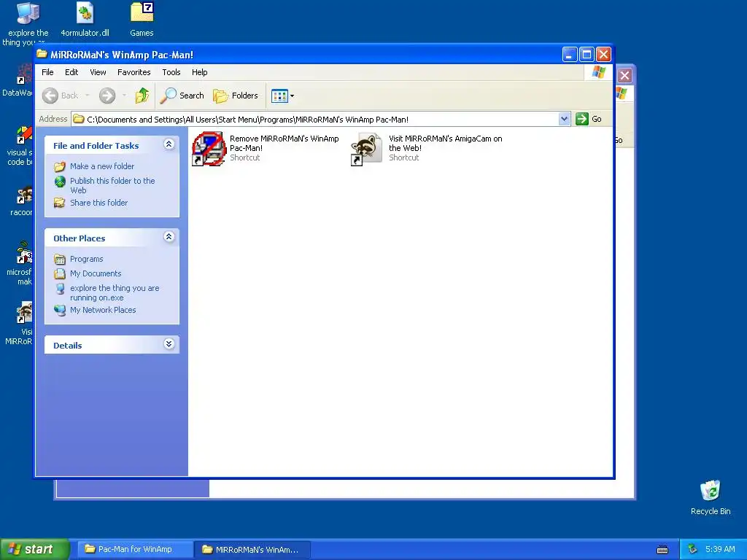Screen dimensions: 747x560
Task: Click the MiRRoRMaN's WinAm... taskbar button
Action: 252,550
